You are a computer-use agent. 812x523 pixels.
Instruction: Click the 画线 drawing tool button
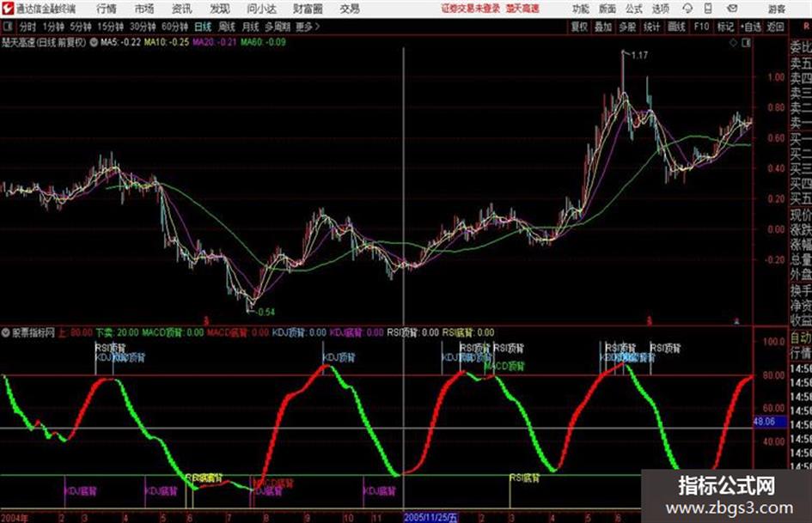(676, 27)
